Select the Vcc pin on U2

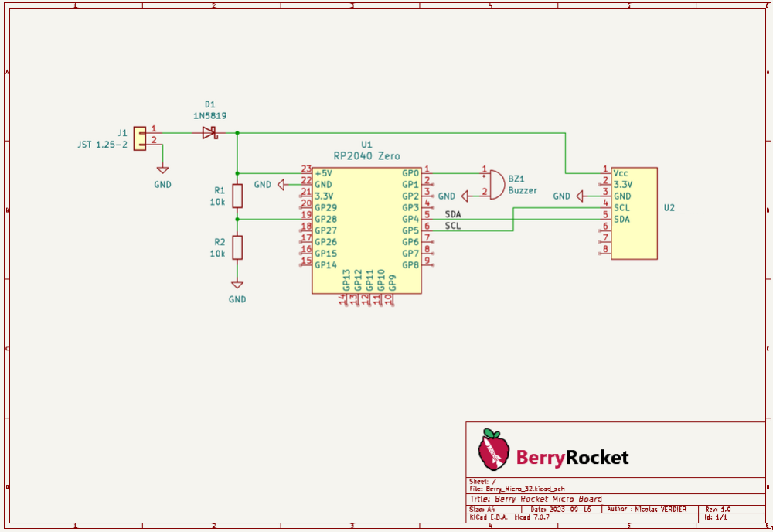coord(620,173)
